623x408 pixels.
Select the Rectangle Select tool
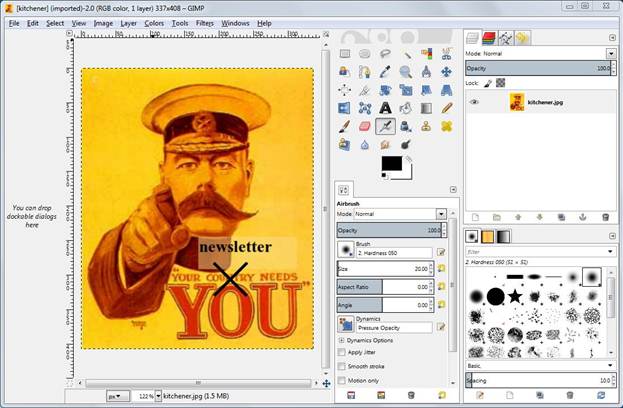tap(344, 54)
